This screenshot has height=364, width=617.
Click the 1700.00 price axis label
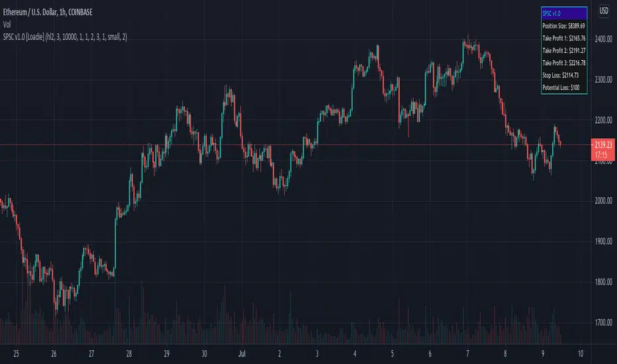pyautogui.click(x=603, y=324)
